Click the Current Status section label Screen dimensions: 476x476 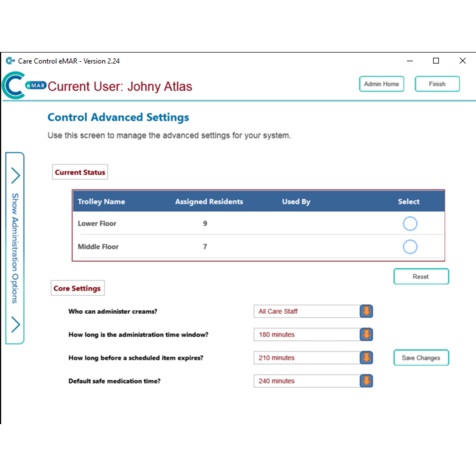(80, 172)
